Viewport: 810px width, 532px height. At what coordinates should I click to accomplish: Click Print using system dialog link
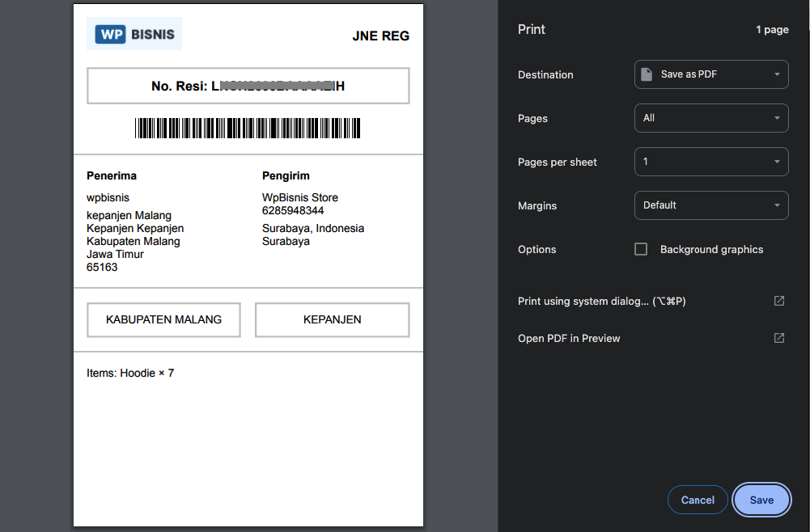pyautogui.click(x=602, y=301)
